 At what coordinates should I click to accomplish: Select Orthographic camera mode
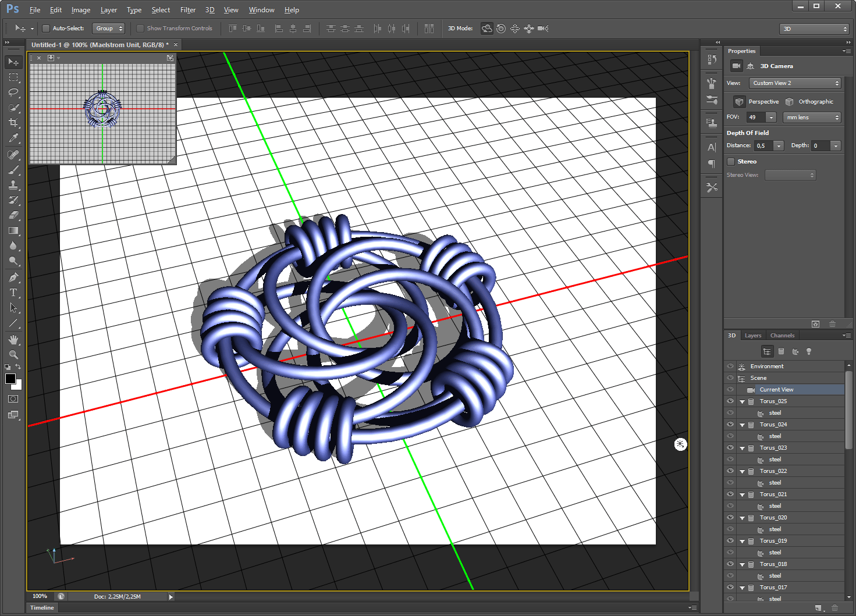click(809, 102)
